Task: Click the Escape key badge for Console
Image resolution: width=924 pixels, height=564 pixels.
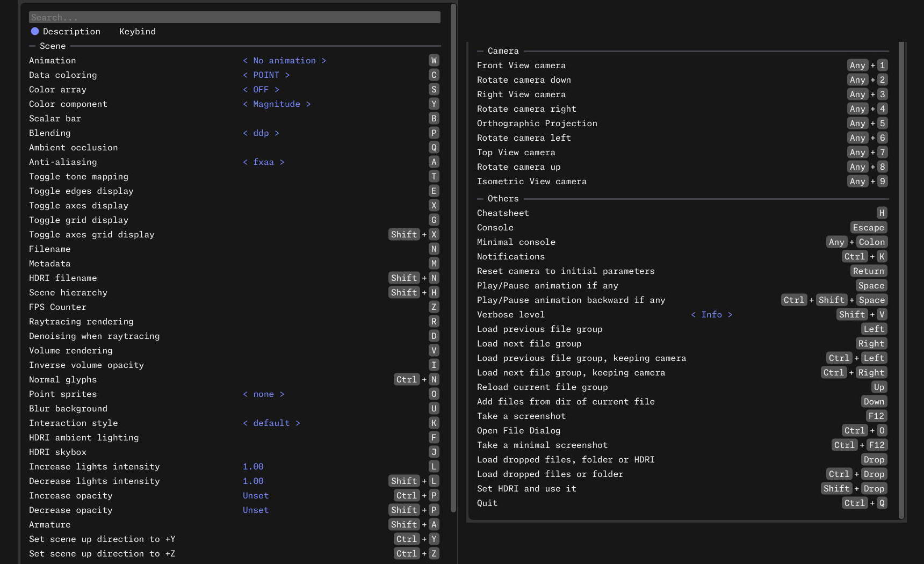Action: pos(869,228)
